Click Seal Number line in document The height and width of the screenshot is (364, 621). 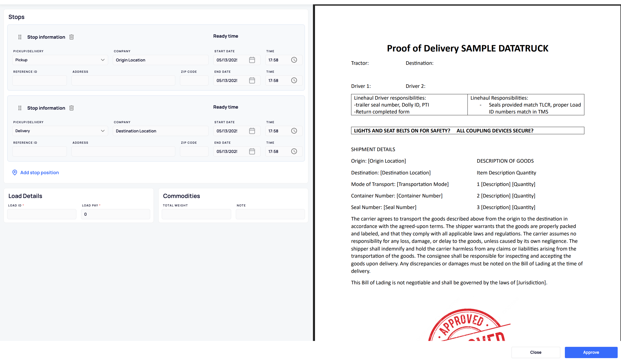[x=384, y=207]
